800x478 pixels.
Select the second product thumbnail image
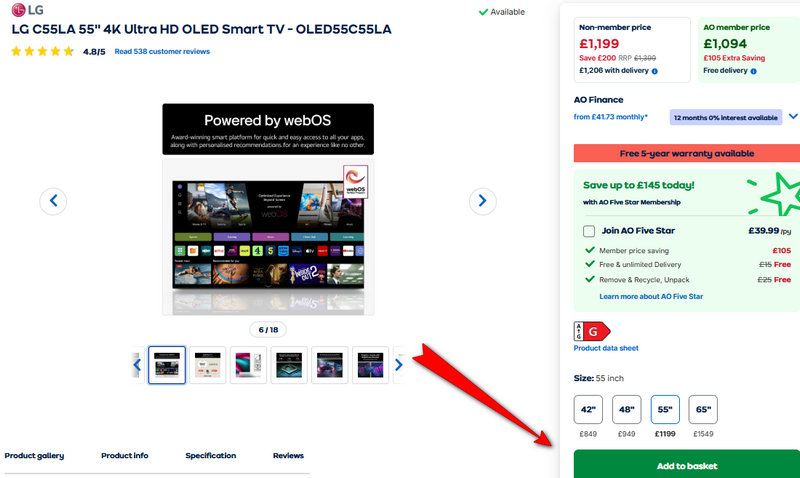[x=208, y=365]
